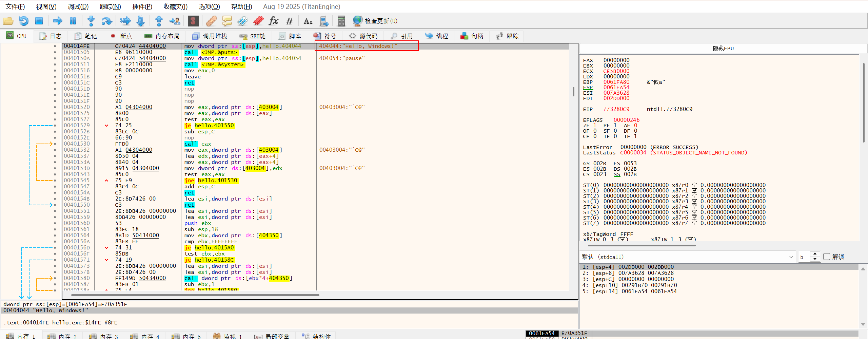Toggle breakpoint bullet at address 00401505

(x=55, y=52)
